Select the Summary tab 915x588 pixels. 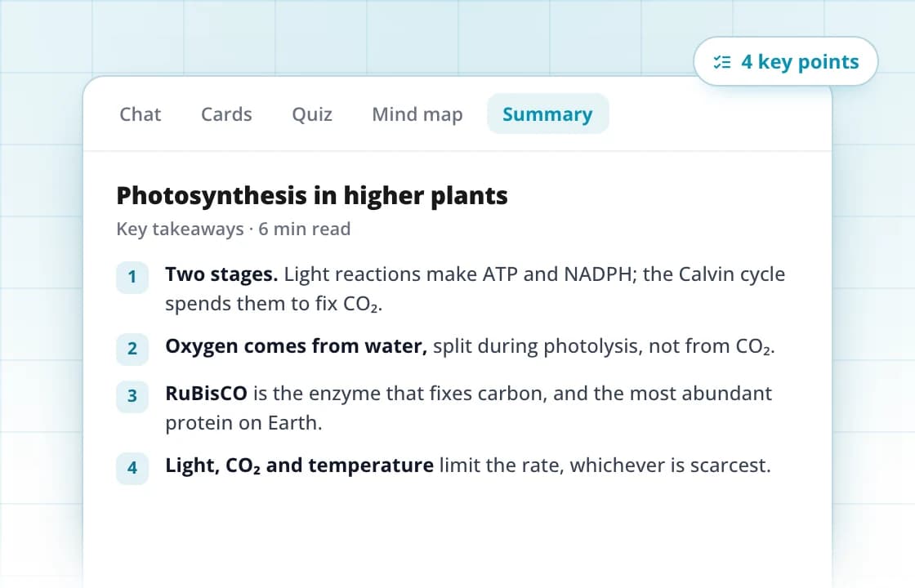547,114
